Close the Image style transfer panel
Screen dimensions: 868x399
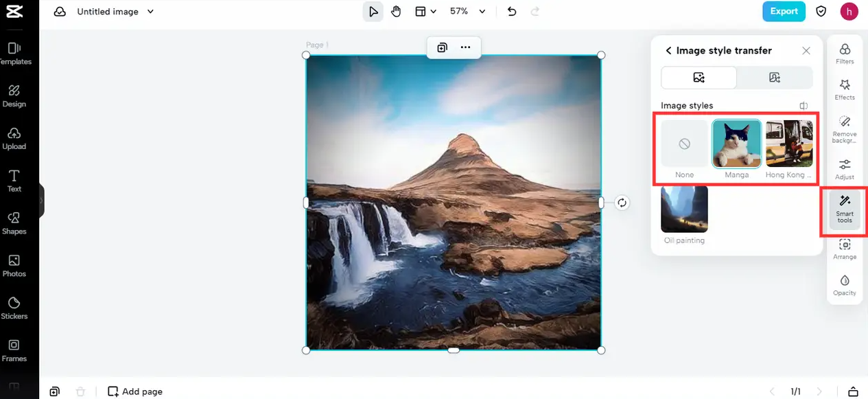(x=806, y=51)
